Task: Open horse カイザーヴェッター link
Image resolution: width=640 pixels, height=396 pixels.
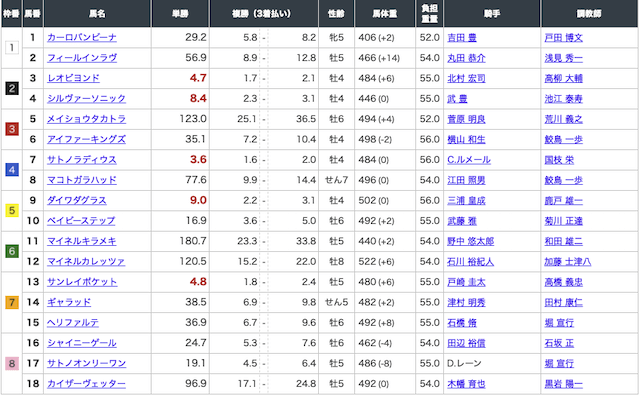Action: pyautogui.click(x=86, y=384)
